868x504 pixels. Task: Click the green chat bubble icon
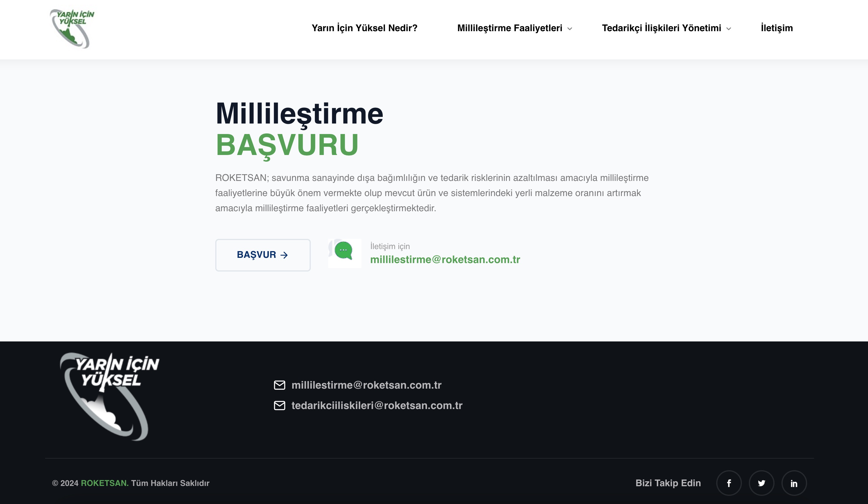coord(345,253)
